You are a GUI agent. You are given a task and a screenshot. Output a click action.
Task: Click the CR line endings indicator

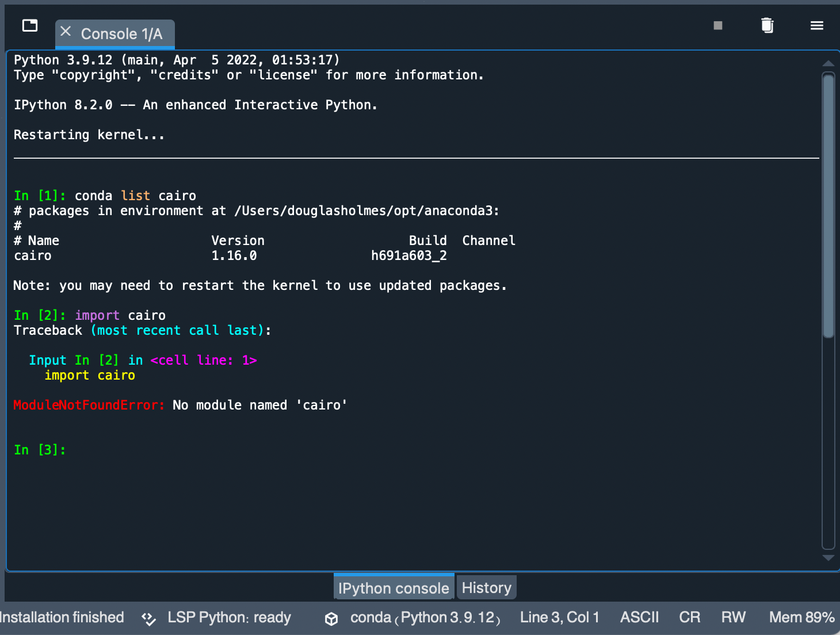(690, 618)
